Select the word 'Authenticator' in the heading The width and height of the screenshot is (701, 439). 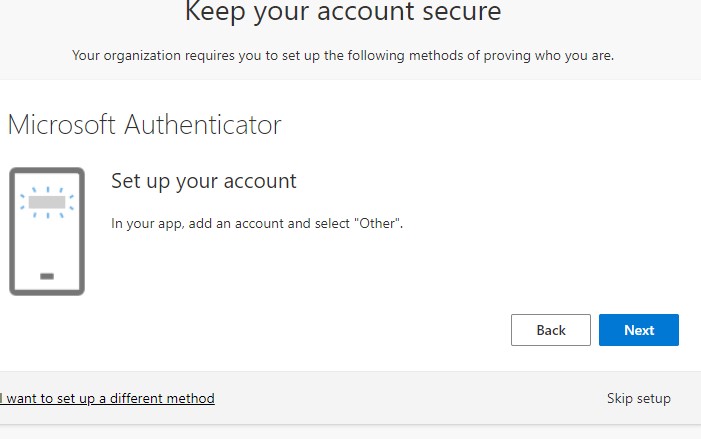[x=203, y=124]
